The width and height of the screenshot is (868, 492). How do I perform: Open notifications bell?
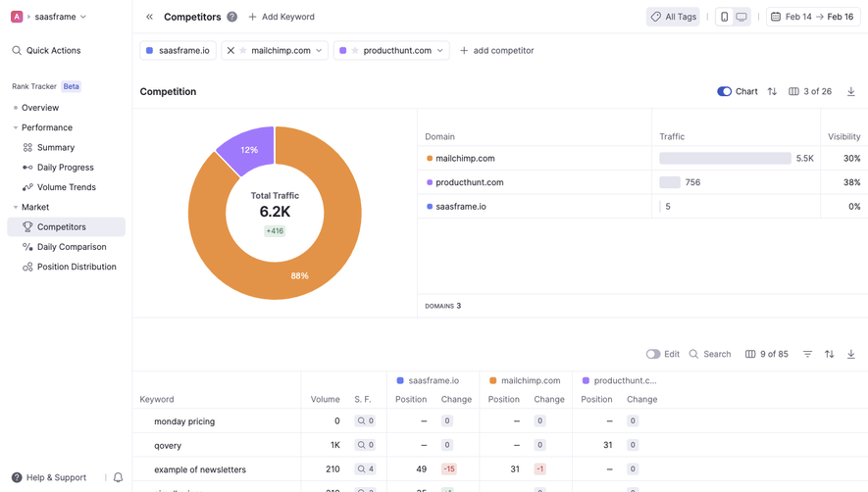[118, 477]
